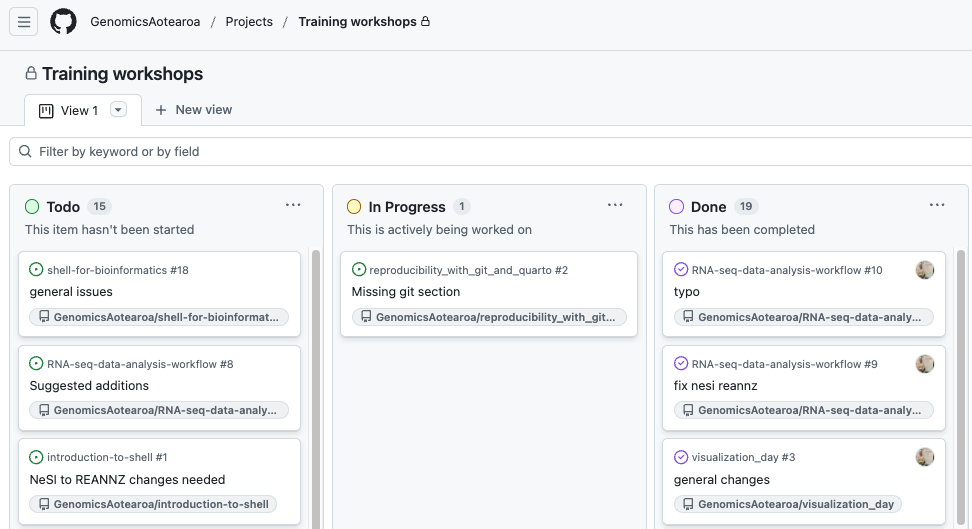Add a New view tab
This screenshot has width=972, height=529.
coord(194,110)
